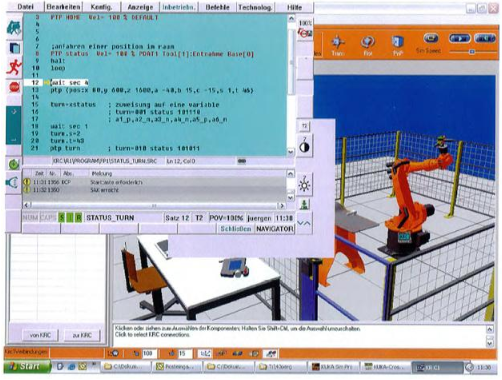Image resolution: width=502 pixels, height=380 pixels.
Task: Click the sun brightness icon beside message window
Action: click(304, 184)
